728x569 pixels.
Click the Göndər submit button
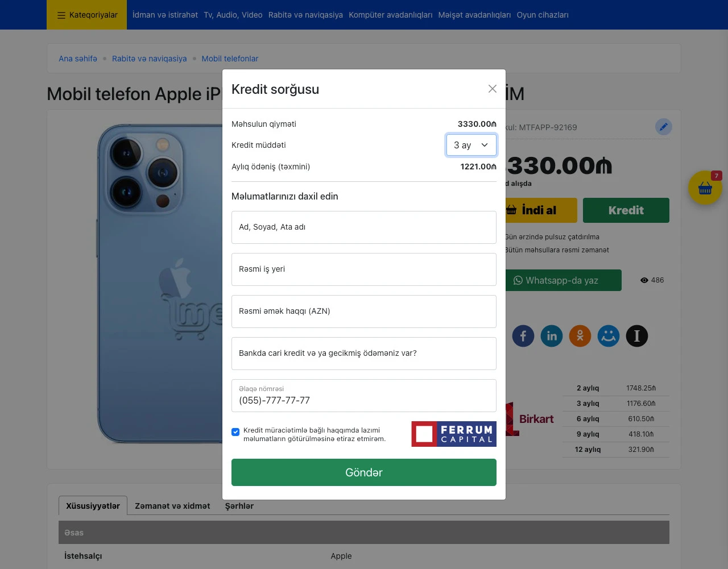(364, 472)
